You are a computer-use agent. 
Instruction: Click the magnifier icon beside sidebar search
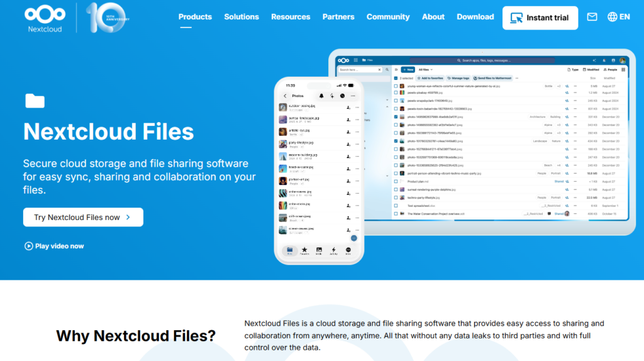[387, 70]
